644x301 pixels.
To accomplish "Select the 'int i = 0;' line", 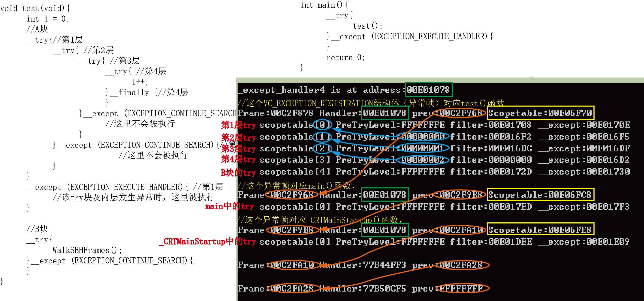I will click(x=48, y=19).
